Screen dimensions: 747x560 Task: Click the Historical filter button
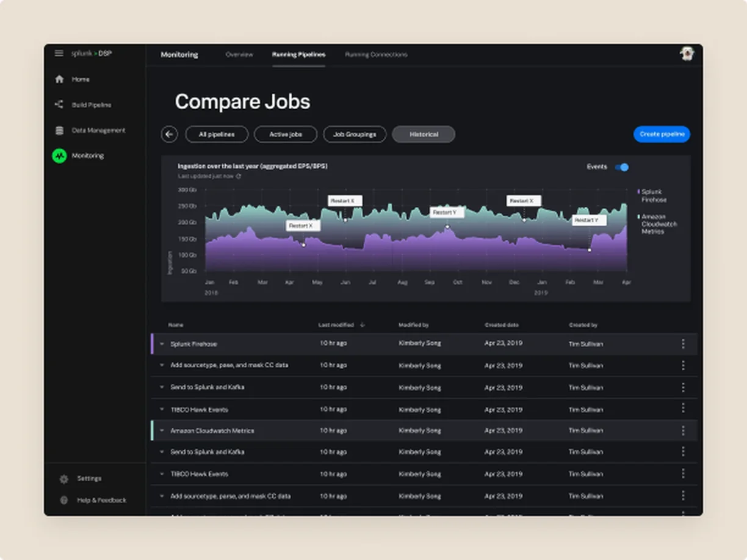tap(424, 134)
